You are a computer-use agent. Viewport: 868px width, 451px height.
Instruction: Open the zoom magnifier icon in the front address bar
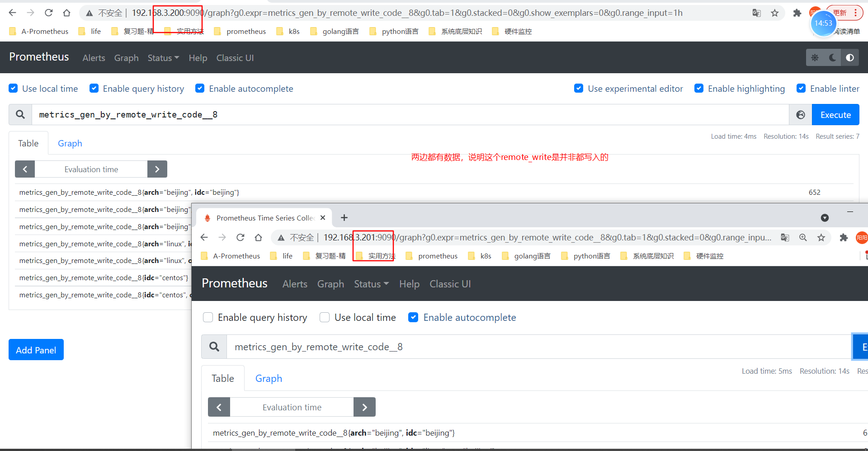[x=803, y=238]
